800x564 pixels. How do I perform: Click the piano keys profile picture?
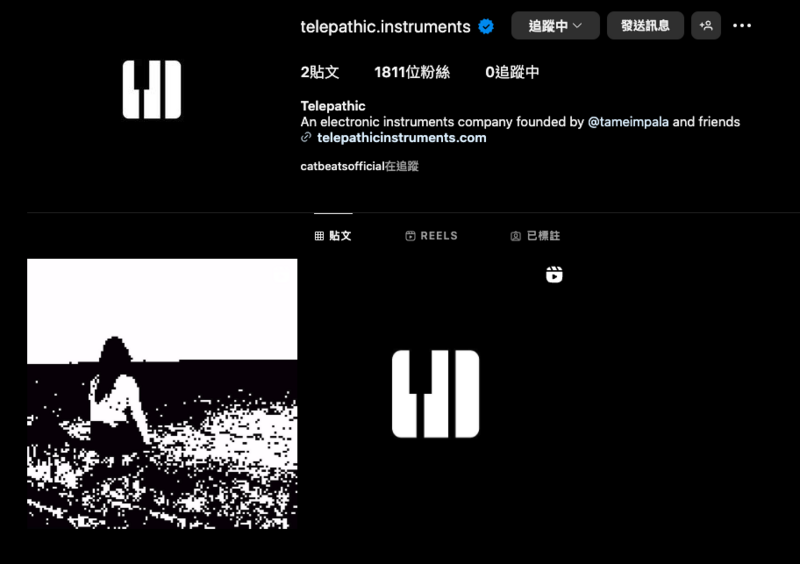tap(152, 89)
